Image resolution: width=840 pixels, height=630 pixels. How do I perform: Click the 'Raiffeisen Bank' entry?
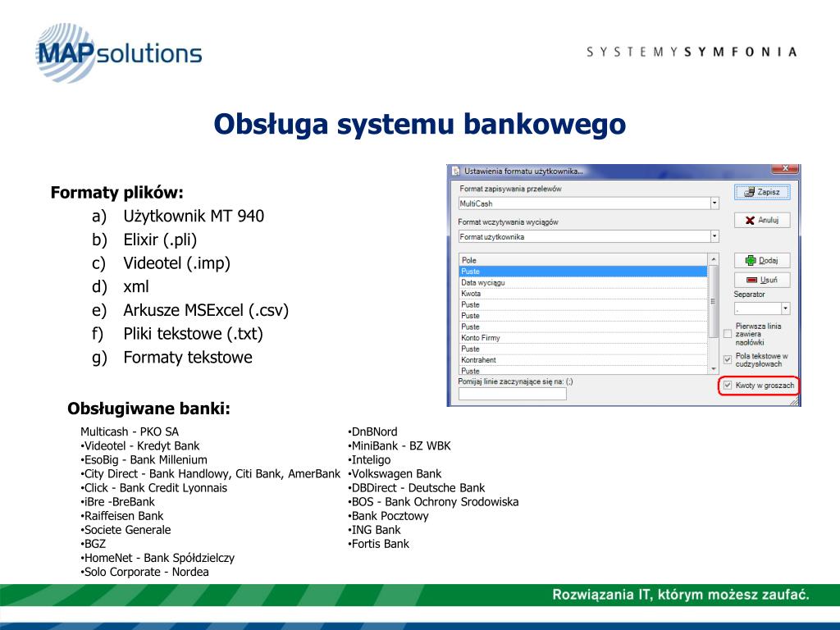pos(122,516)
